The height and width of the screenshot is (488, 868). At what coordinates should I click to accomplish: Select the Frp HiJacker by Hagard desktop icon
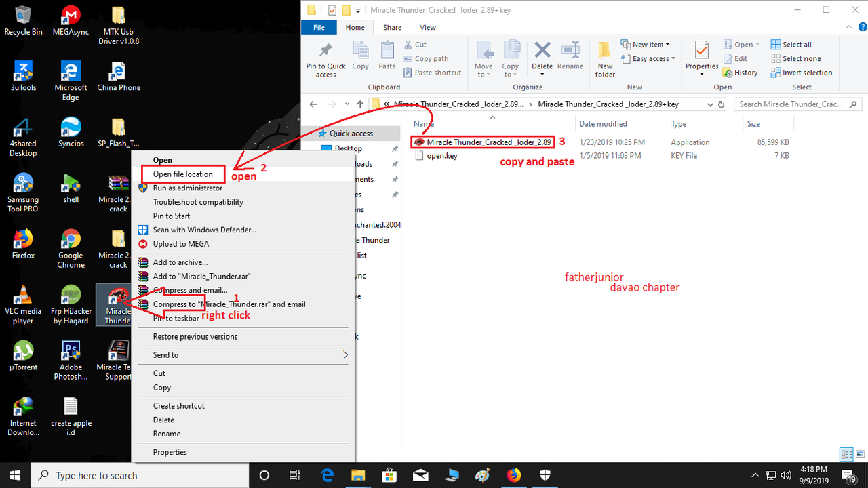click(x=71, y=305)
